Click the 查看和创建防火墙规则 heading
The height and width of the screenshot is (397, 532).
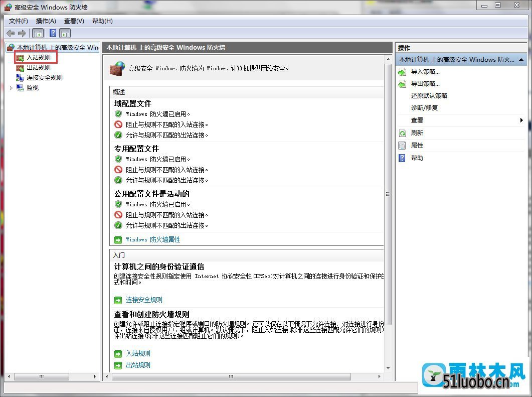pyautogui.click(x=151, y=314)
